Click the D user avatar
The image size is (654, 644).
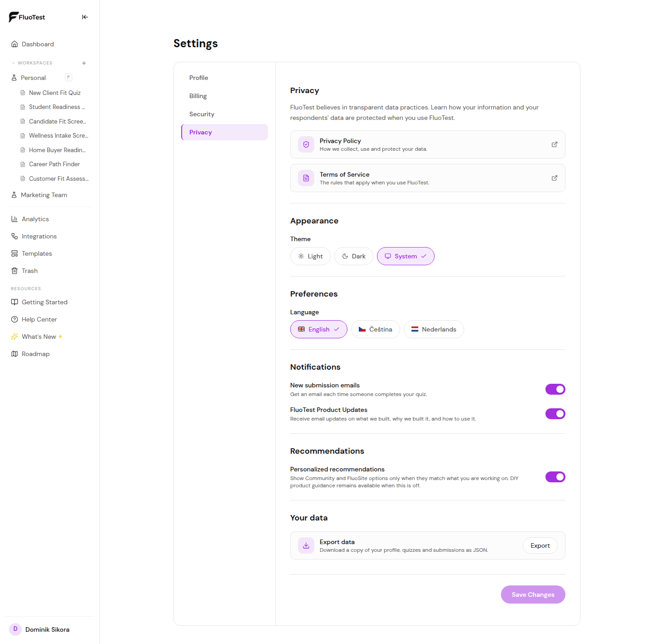15,629
